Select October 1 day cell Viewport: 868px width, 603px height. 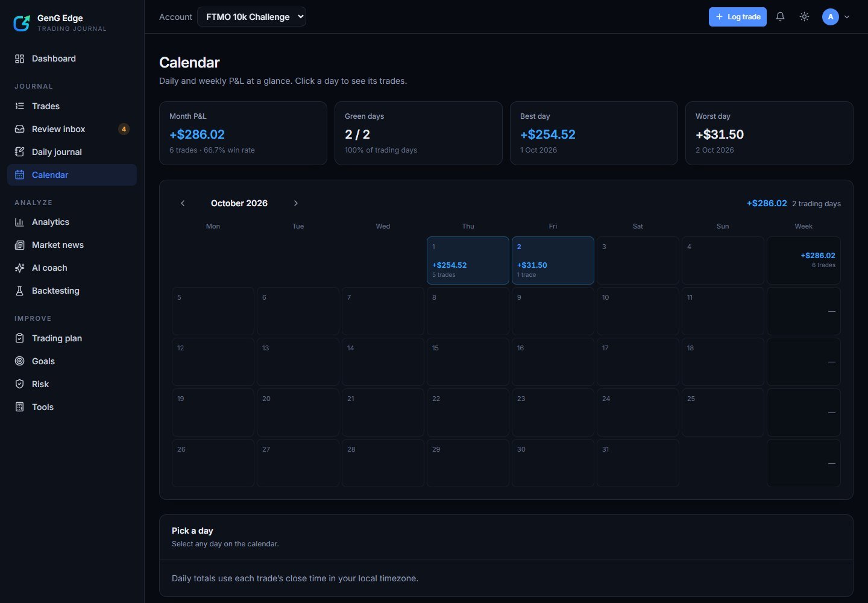pos(468,260)
